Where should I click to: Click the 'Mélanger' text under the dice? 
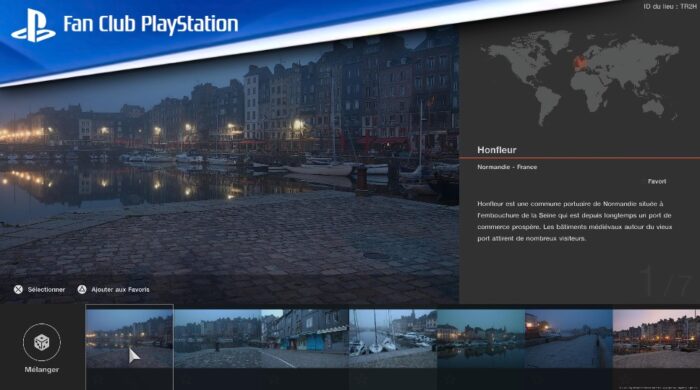pyautogui.click(x=42, y=369)
